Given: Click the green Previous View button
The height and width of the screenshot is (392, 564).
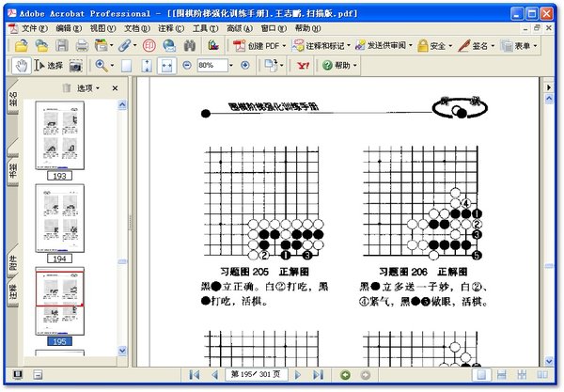Looking at the screenshot, I should tap(345, 375).
